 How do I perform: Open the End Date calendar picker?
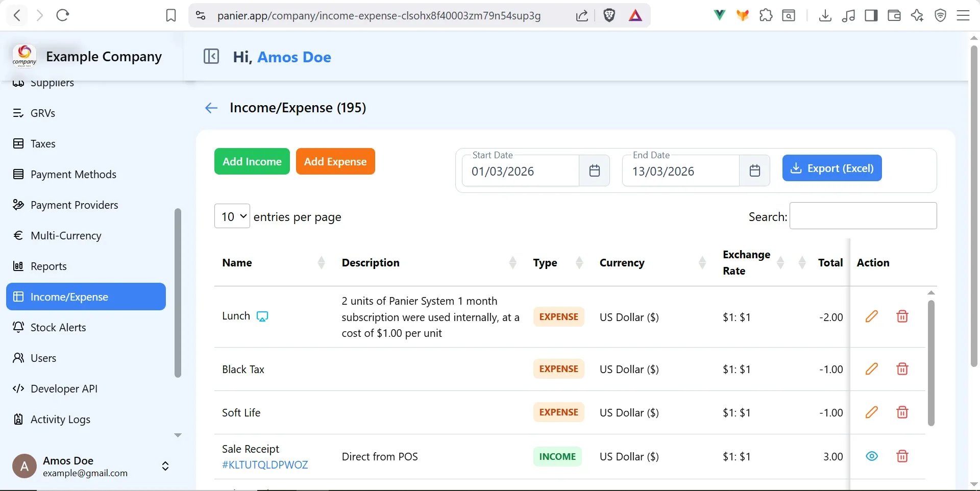click(755, 170)
